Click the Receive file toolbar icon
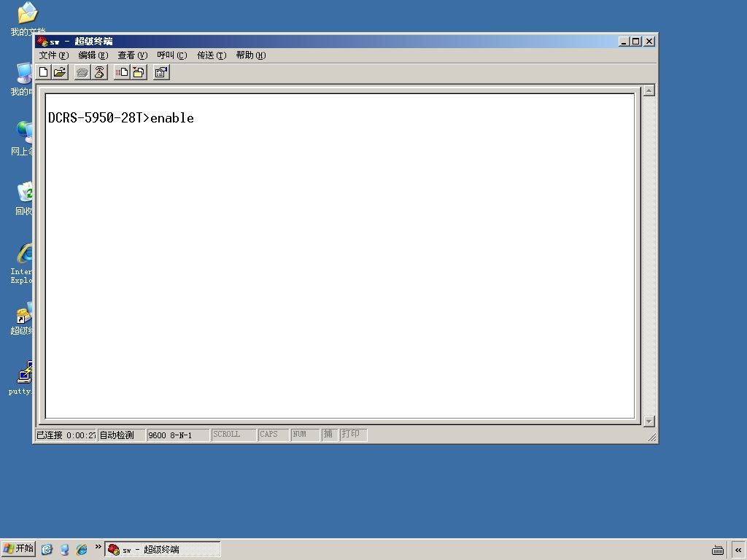747x560 pixels. (x=139, y=72)
